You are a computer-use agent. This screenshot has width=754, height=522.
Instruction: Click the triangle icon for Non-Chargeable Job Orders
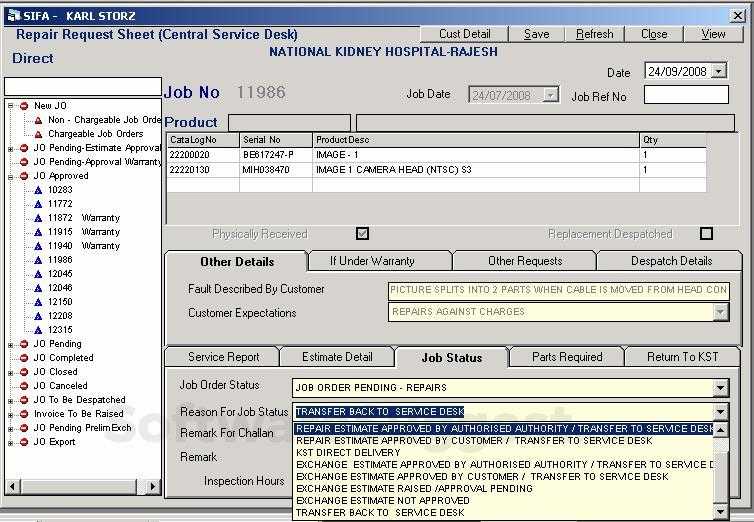pos(38,120)
